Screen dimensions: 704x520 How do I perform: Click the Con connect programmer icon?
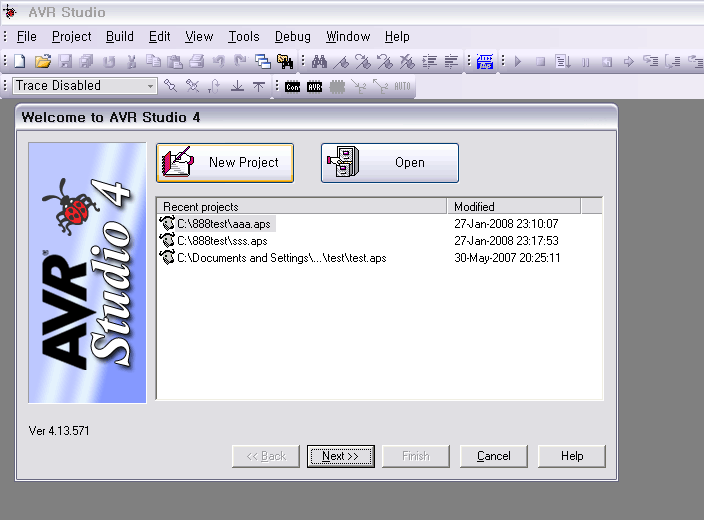[292, 86]
